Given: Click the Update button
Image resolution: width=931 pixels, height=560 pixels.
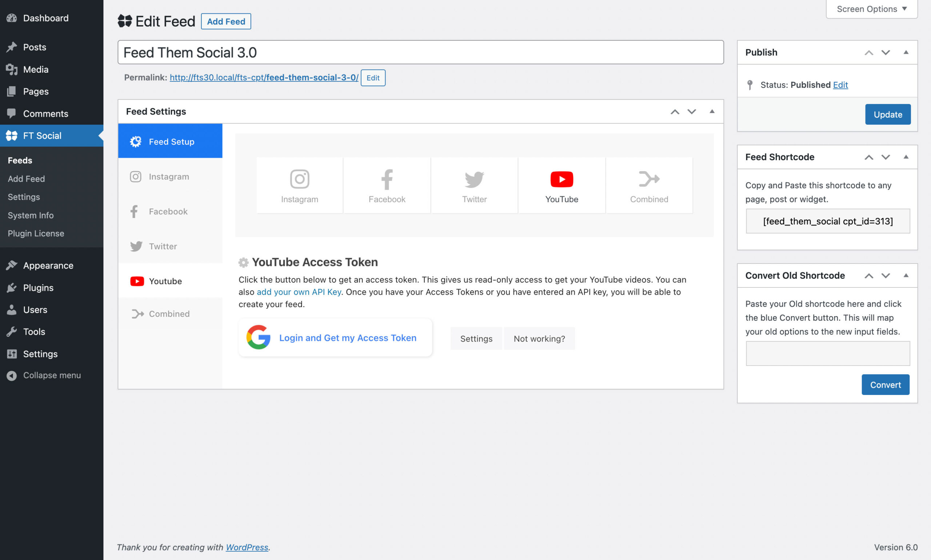Looking at the screenshot, I should [x=888, y=114].
